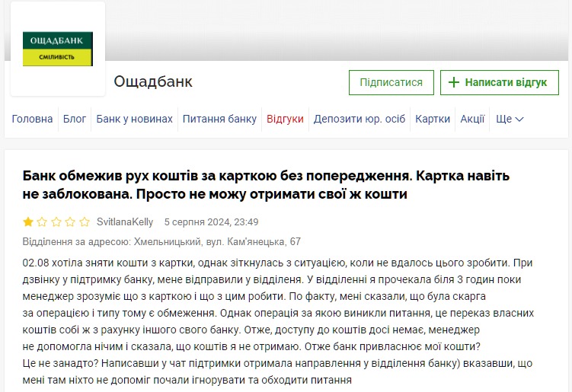Click the fifth rating star
This screenshot has width=572, height=392.
point(84,222)
